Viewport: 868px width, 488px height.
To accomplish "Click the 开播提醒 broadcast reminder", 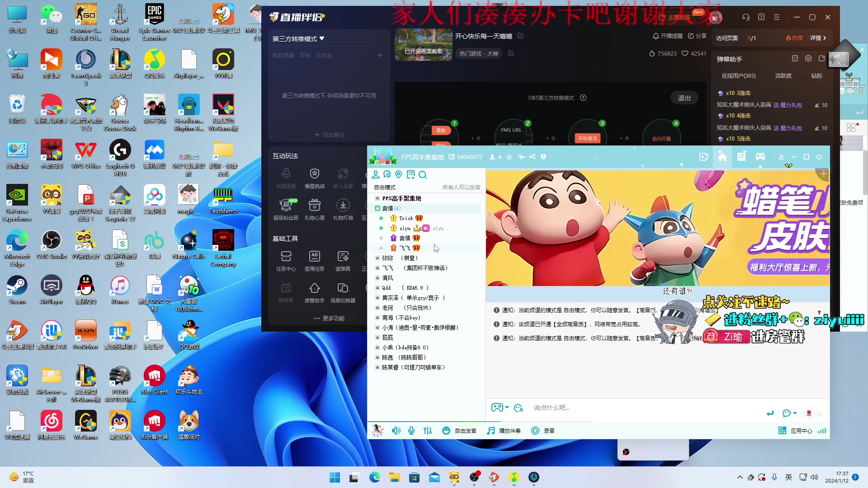I will click(668, 36).
